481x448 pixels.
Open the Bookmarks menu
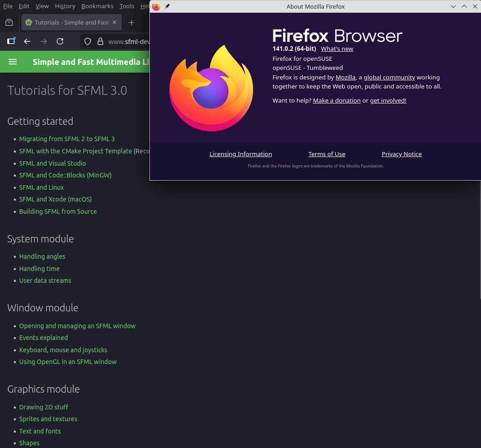click(98, 6)
